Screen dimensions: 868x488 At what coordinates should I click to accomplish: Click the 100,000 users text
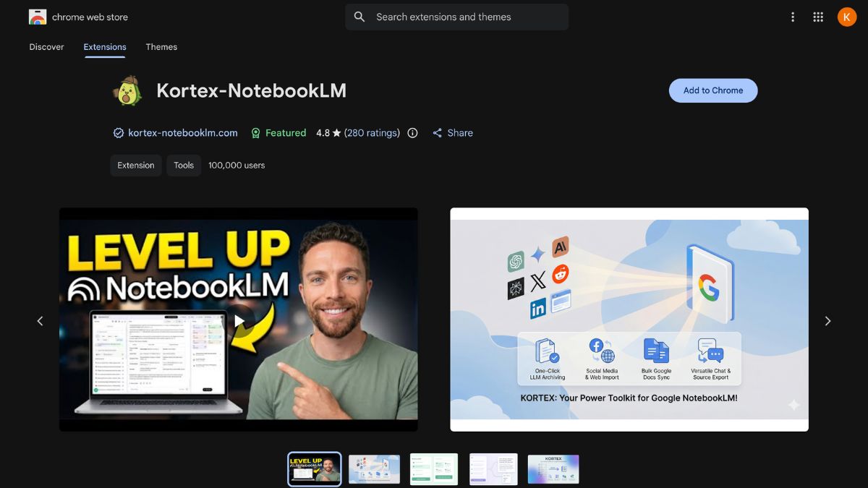(237, 166)
